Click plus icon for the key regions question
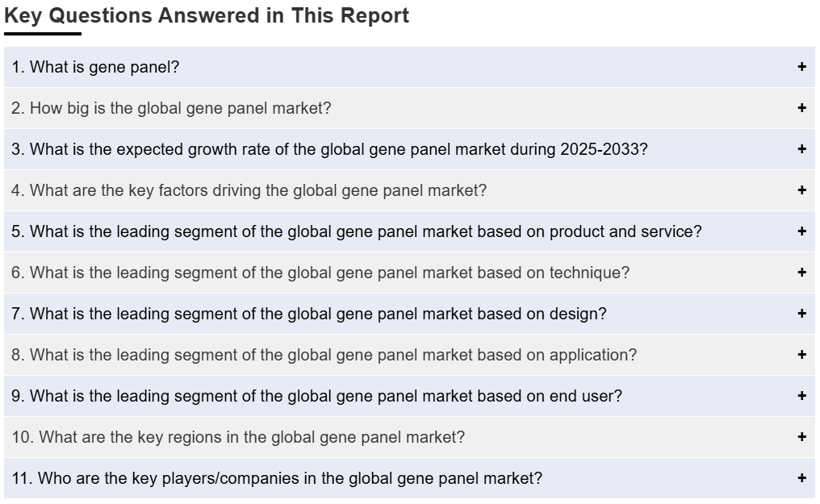Screen dimensions: 820x504 [801, 436]
